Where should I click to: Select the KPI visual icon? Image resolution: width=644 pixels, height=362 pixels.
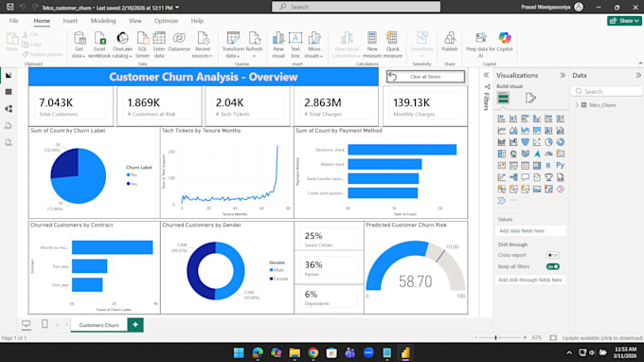502,166
